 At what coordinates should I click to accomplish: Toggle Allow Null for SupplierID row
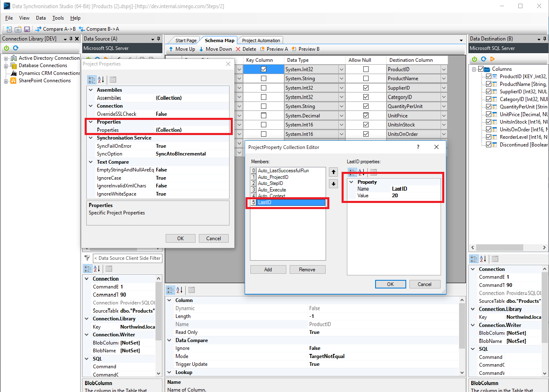point(366,88)
